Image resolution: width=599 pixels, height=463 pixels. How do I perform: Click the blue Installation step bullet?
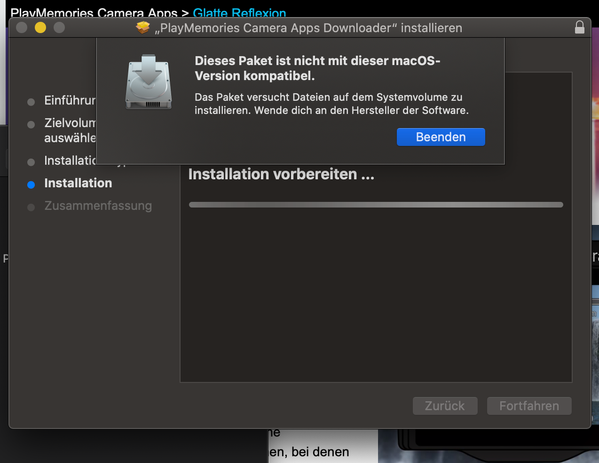tap(31, 185)
